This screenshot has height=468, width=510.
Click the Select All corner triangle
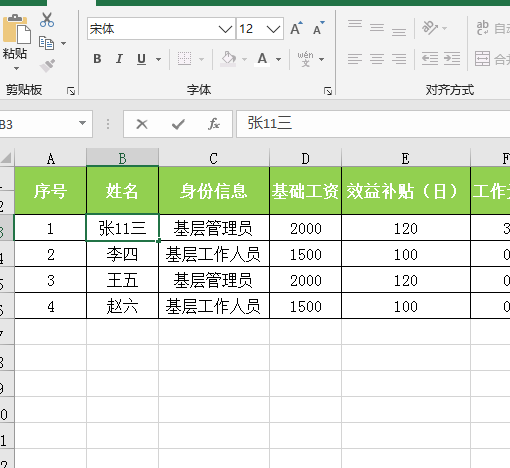tap(7, 158)
